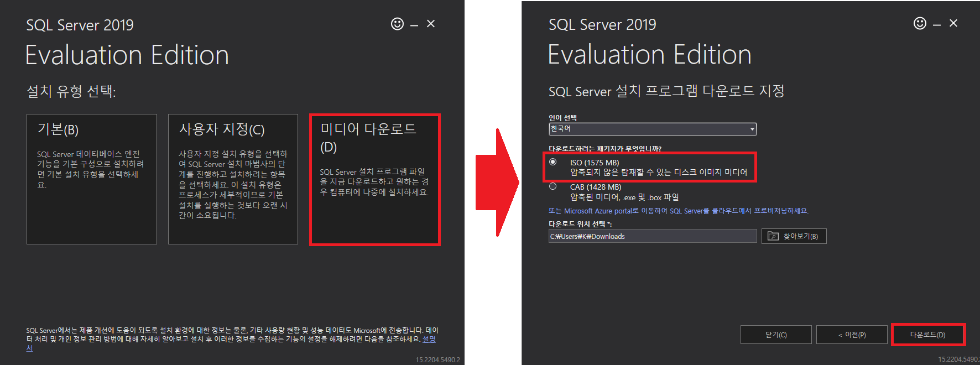Select the ISO (1575 MB) package radio button
The height and width of the screenshot is (365, 980).
tap(553, 162)
